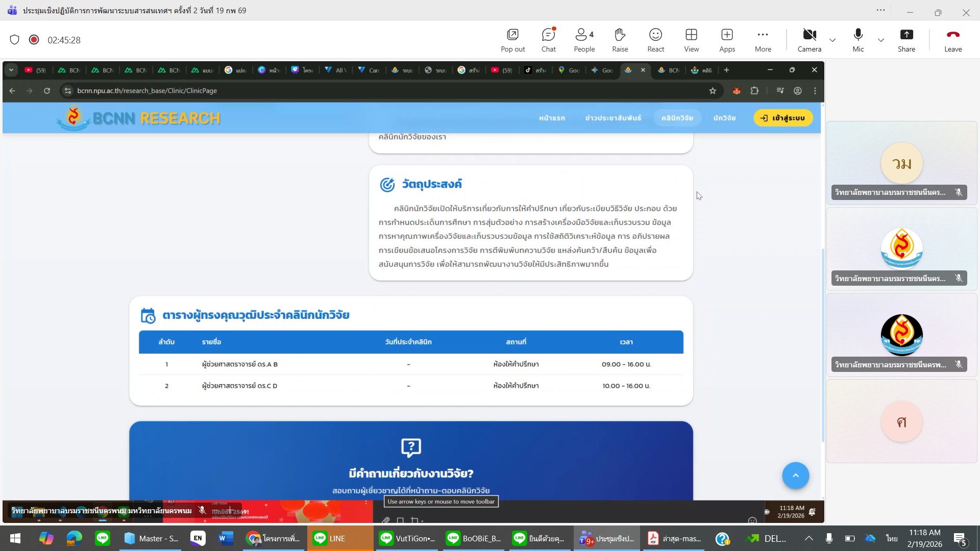Go to the นักวิจัย nav item

(x=724, y=118)
